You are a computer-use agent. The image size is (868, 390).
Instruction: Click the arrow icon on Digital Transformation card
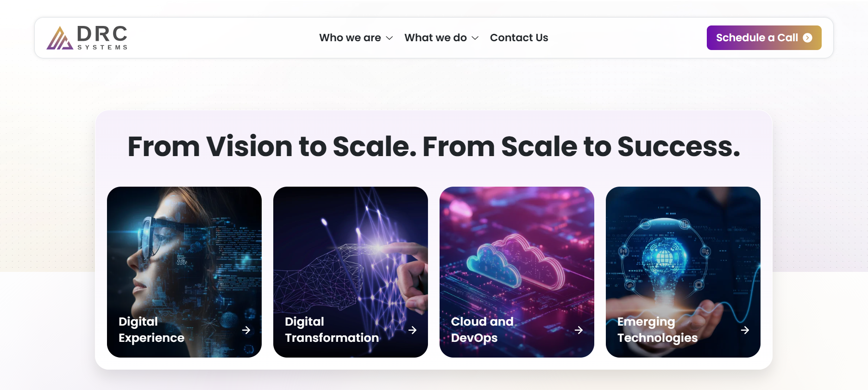tap(413, 330)
